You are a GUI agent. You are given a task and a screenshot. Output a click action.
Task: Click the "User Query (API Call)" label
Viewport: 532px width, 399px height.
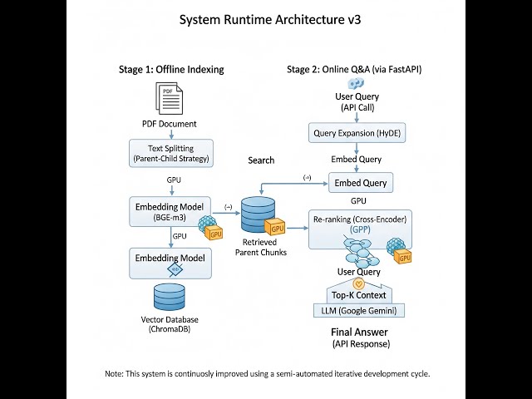tap(357, 102)
